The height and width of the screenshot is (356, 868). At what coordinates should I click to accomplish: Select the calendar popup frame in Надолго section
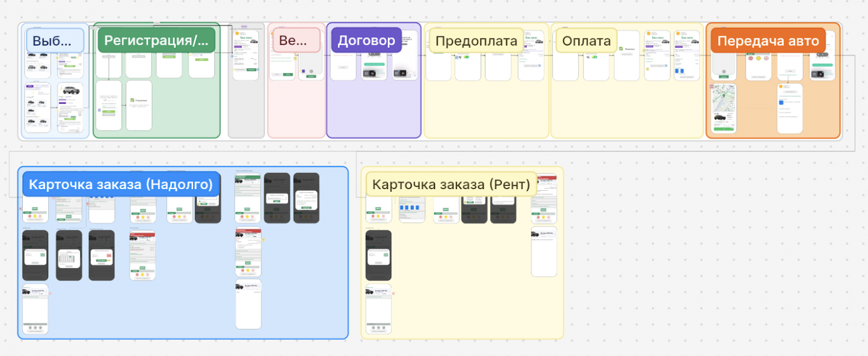click(x=69, y=255)
